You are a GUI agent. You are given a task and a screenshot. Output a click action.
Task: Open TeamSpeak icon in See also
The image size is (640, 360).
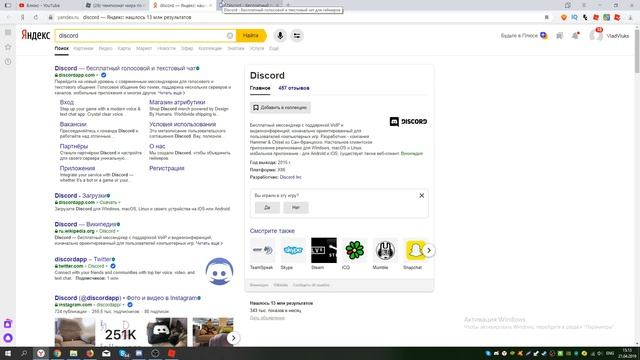pos(262,250)
